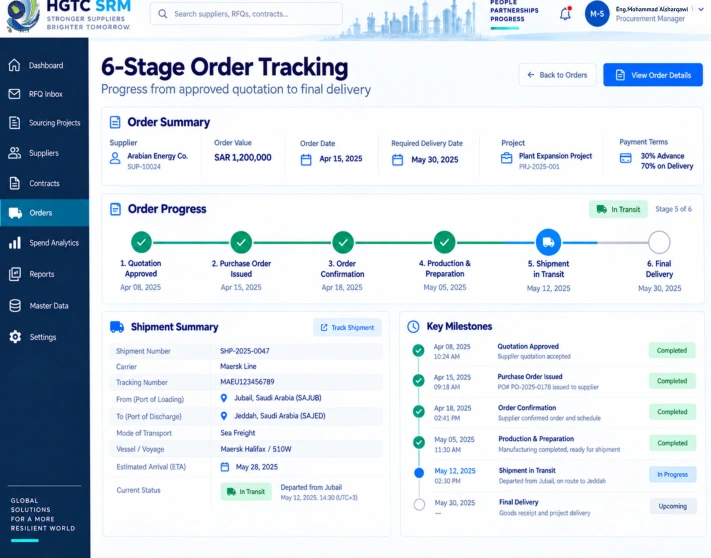Click the location pin beside Jubail, Saudi Arabia
Screen dimensions: 711x558
pos(224,398)
